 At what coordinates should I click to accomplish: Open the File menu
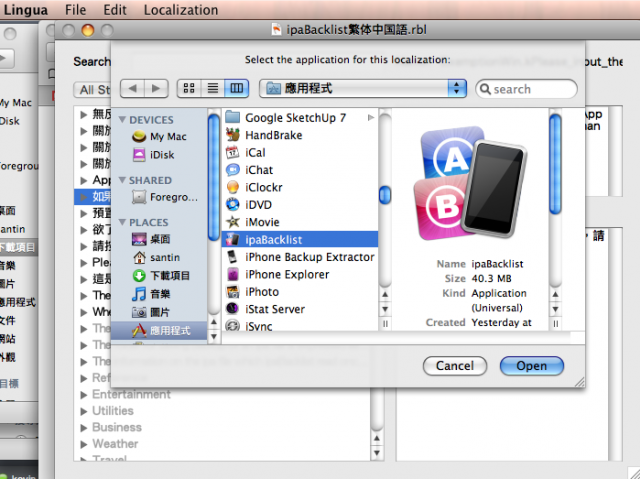[x=76, y=9]
